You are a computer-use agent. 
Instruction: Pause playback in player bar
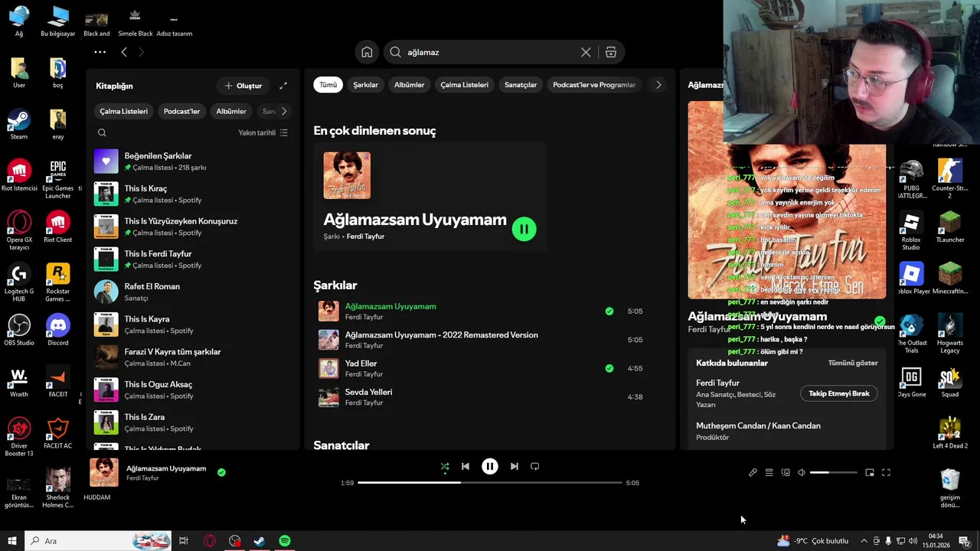(x=490, y=466)
